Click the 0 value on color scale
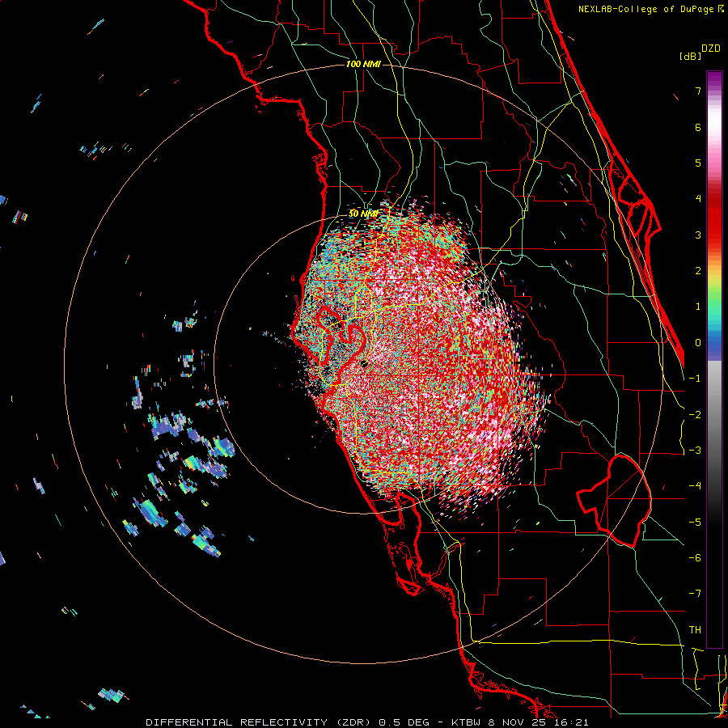Viewport: 728px width, 728px height. pos(698,343)
